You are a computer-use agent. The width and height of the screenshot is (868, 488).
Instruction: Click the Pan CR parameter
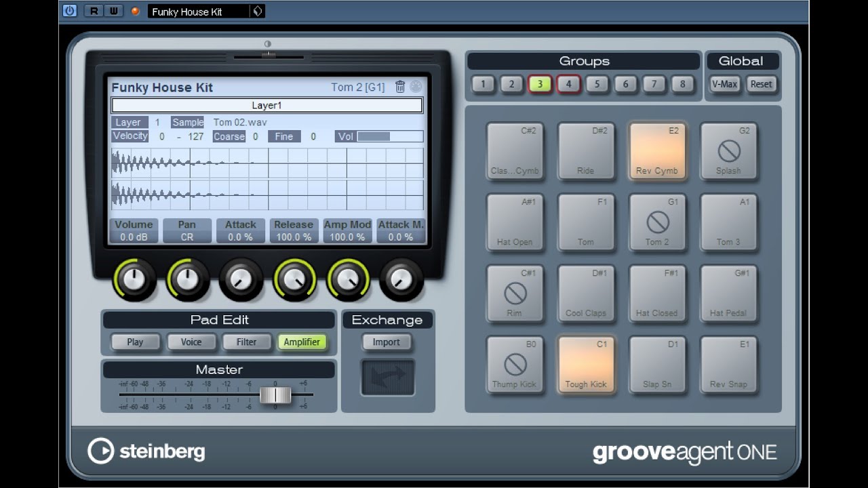pyautogui.click(x=187, y=230)
